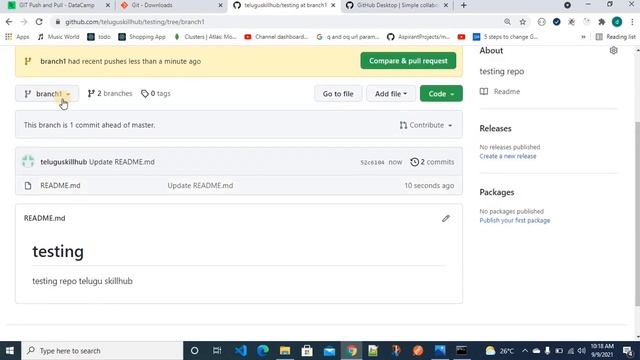Open the Chrome profile avatar
The height and width of the screenshot is (360, 640).
pos(617,22)
